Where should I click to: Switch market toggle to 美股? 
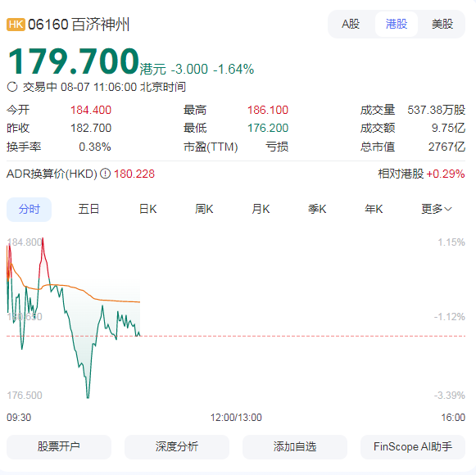442,24
